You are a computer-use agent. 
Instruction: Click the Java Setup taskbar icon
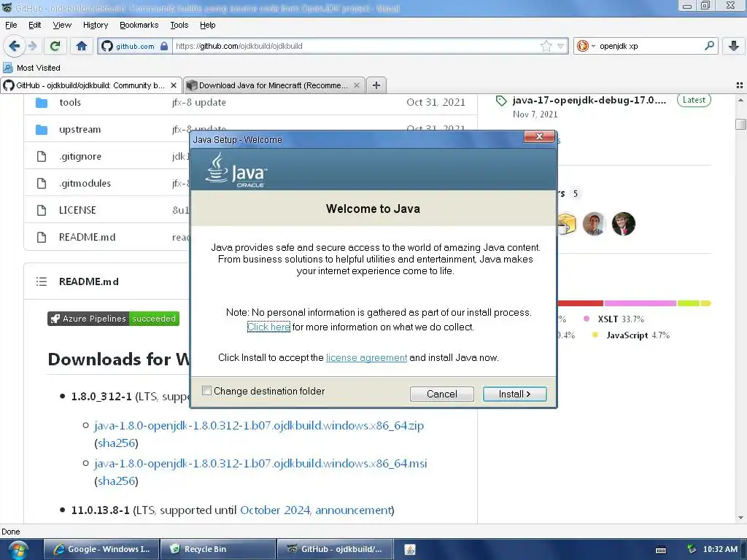tap(410, 550)
